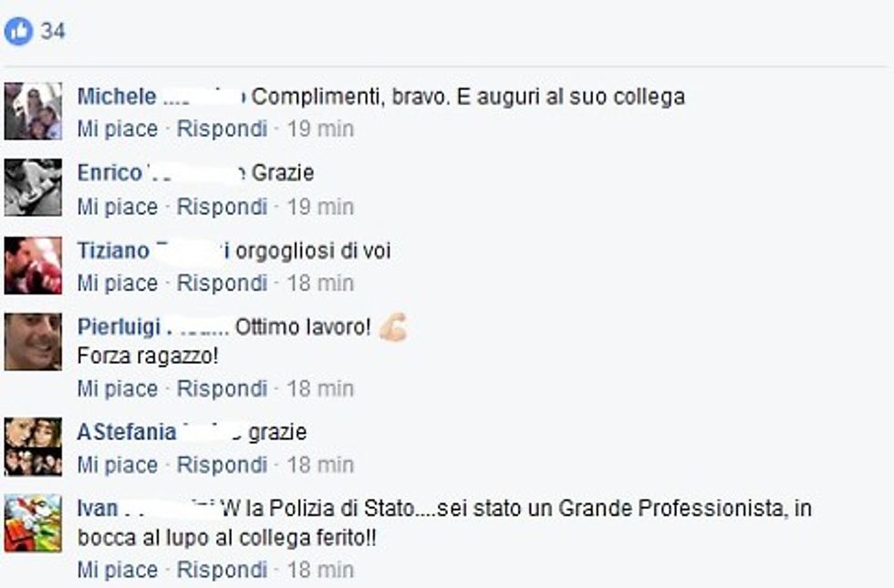Reply to Ivan's comment via Rispondi
The height and width of the screenshot is (588, 894).
pyautogui.click(x=222, y=571)
